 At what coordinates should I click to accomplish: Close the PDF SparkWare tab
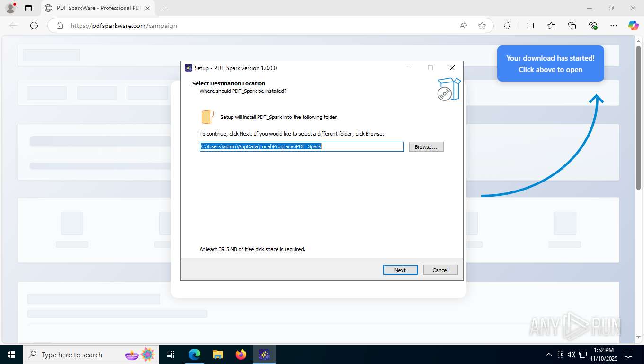[x=147, y=8]
